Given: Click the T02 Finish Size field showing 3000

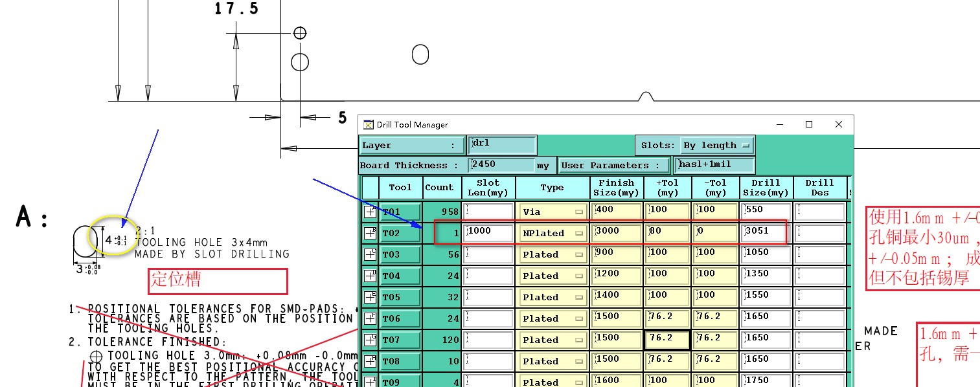Looking at the screenshot, I should point(617,233).
